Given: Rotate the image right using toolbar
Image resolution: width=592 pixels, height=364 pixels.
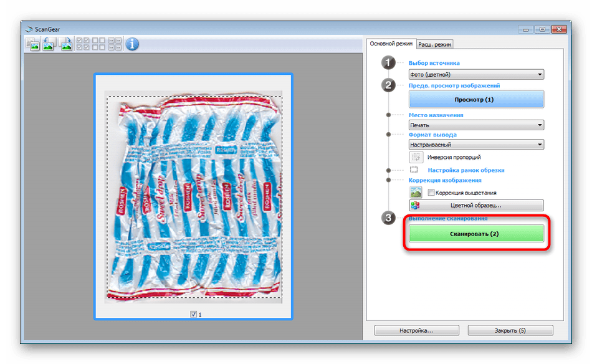Looking at the screenshot, I should point(65,44).
